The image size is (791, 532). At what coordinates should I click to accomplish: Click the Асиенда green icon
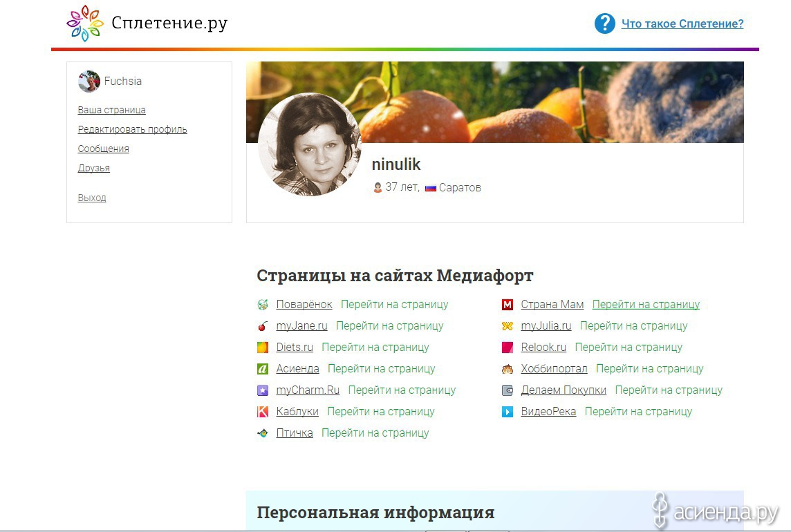(262, 369)
